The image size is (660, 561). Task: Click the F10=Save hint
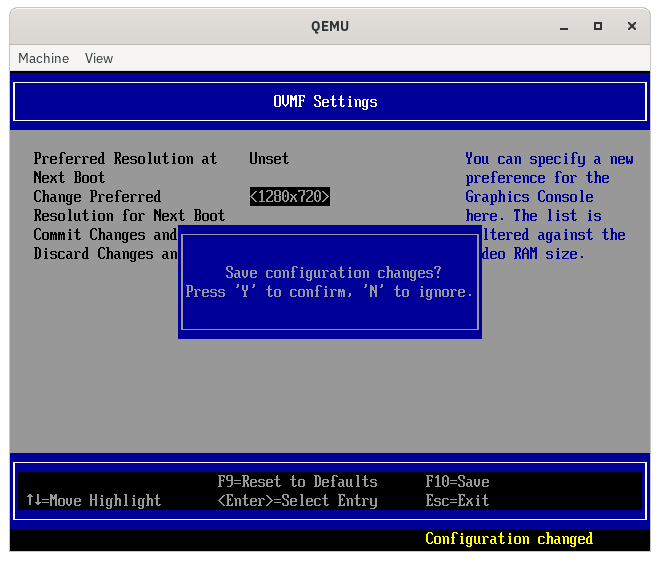[x=457, y=481]
